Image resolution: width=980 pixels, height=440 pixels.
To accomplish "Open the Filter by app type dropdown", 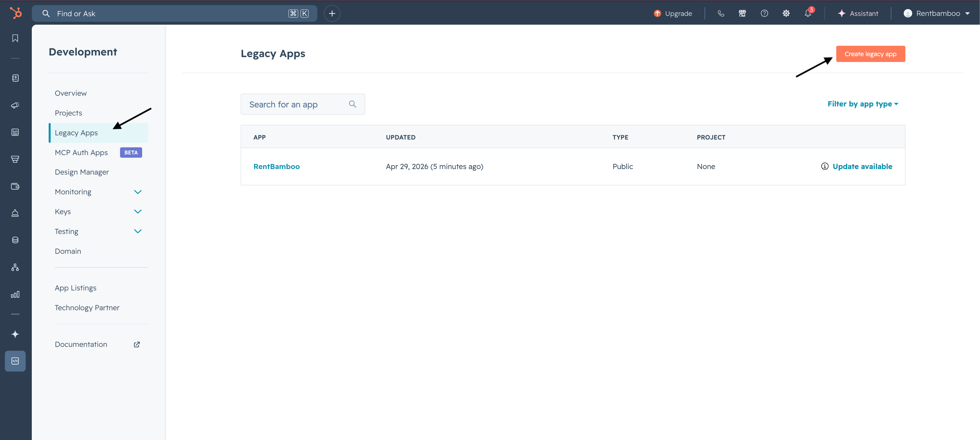I will tap(863, 104).
